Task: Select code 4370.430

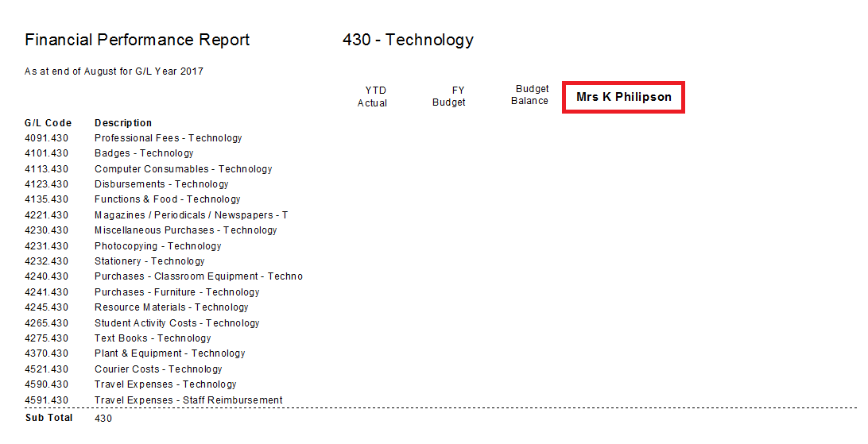Action: tap(46, 353)
